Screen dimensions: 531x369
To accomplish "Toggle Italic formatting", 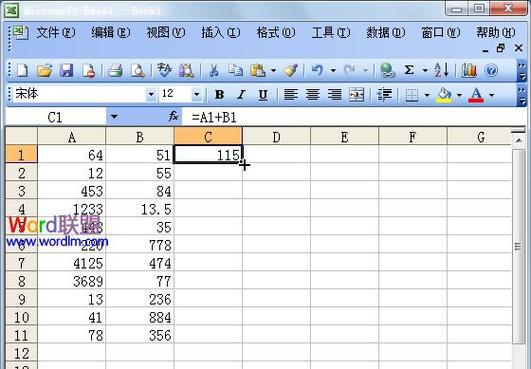I will pos(241,94).
